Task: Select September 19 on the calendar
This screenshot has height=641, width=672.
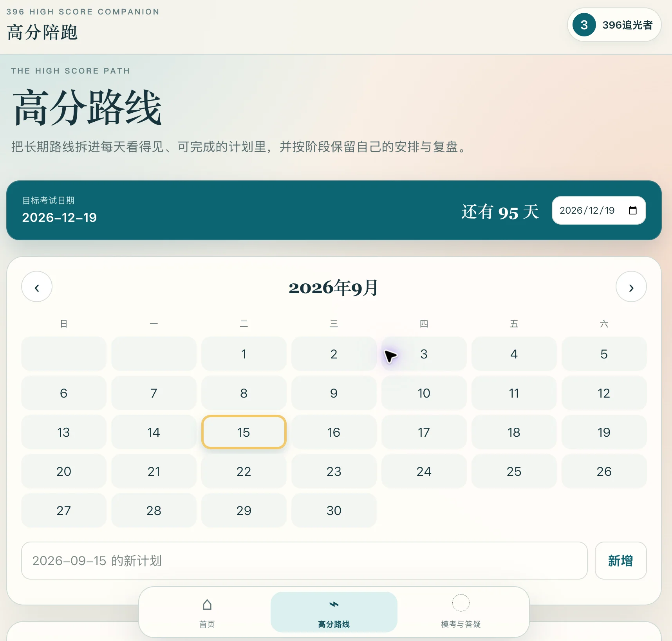Action: click(604, 432)
